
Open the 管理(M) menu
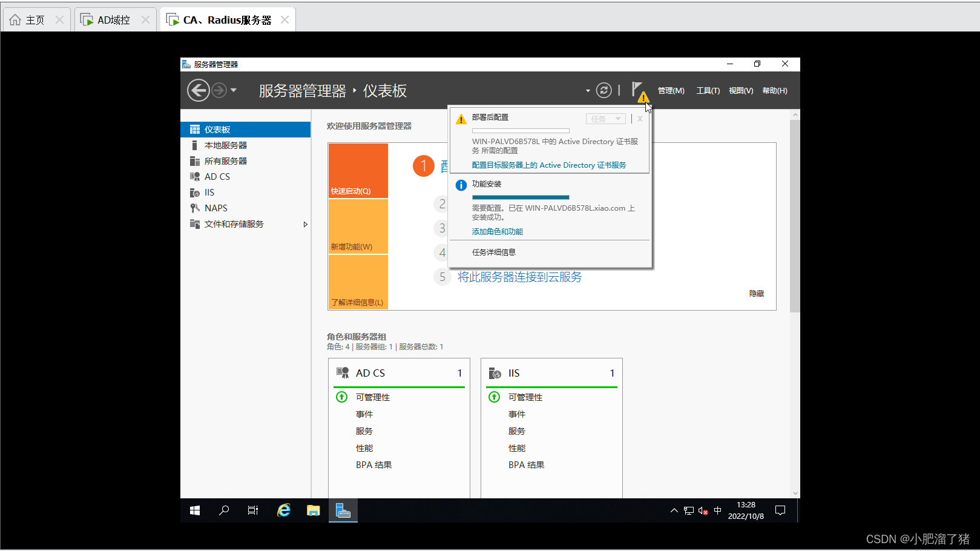click(671, 91)
